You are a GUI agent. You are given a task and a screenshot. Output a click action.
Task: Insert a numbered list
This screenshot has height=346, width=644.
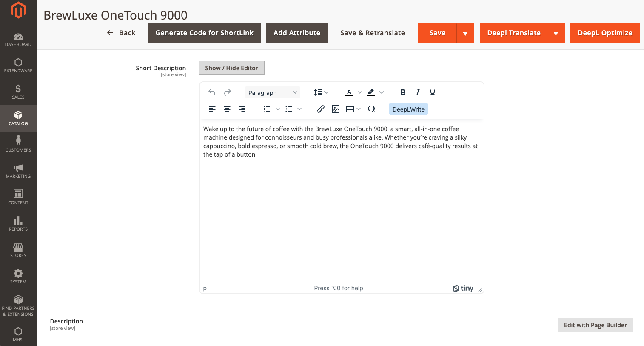(x=267, y=109)
